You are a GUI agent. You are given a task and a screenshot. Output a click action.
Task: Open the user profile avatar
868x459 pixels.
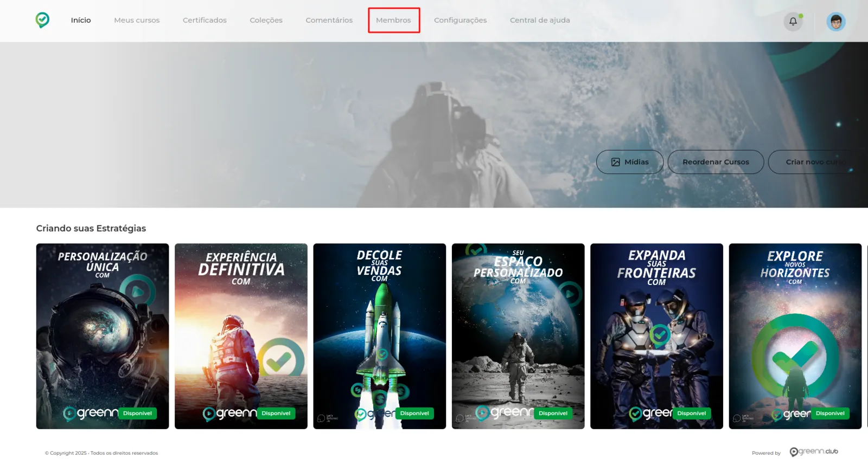click(x=836, y=22)
